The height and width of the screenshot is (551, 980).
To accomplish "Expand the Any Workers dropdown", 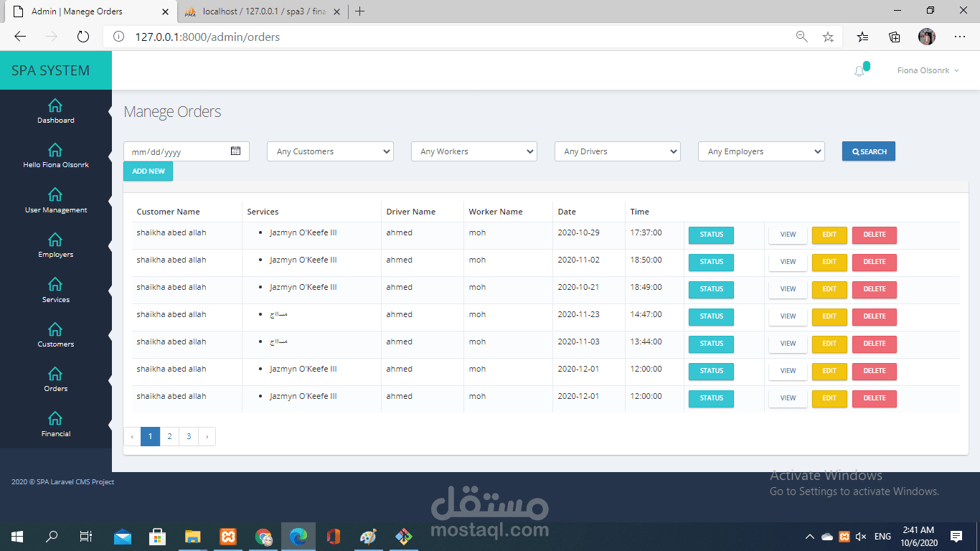I will pyautogui.click(x=474, y=151).
